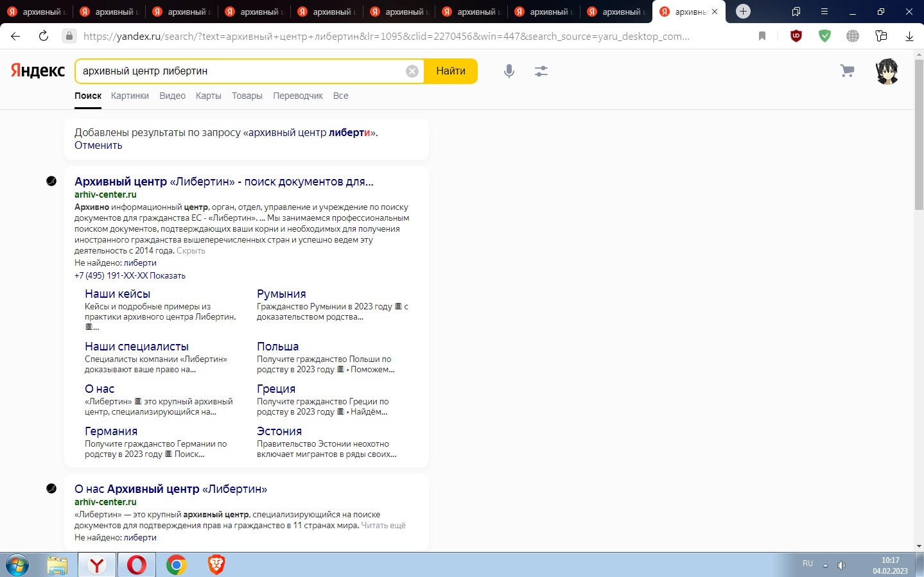Switch to the Карты search tab

point(209,96)
